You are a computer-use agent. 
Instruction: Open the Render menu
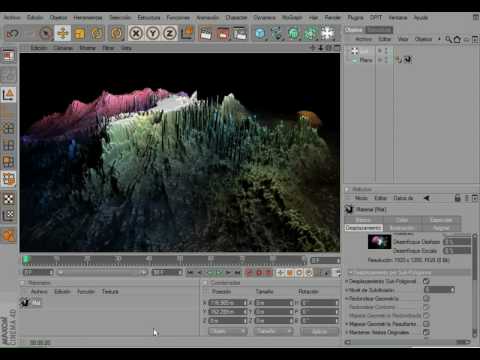click(333, 18)
